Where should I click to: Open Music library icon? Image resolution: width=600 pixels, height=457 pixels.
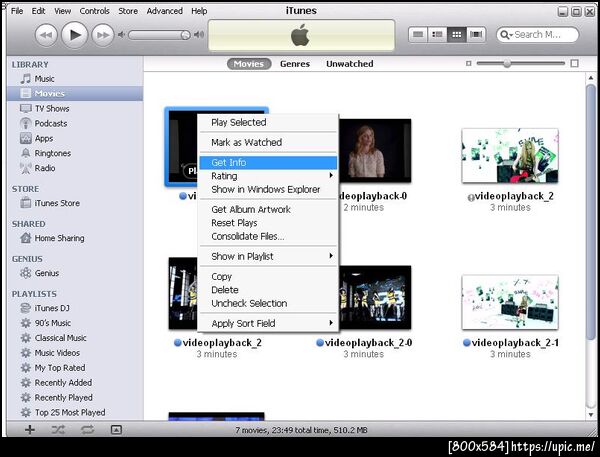point(26,79)
